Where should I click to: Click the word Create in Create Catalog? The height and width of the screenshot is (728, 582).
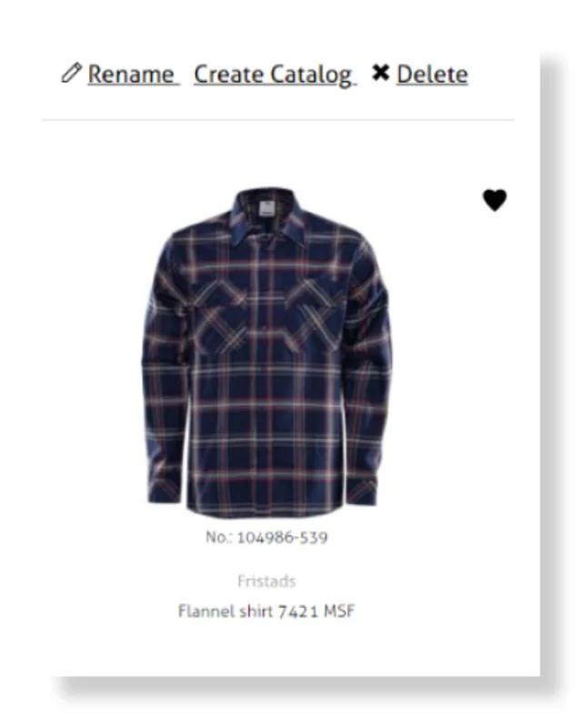click(229, 75)
